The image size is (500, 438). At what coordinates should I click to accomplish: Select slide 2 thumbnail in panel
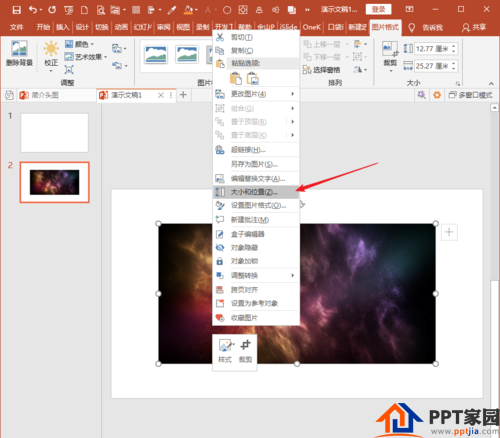(55, 182)
